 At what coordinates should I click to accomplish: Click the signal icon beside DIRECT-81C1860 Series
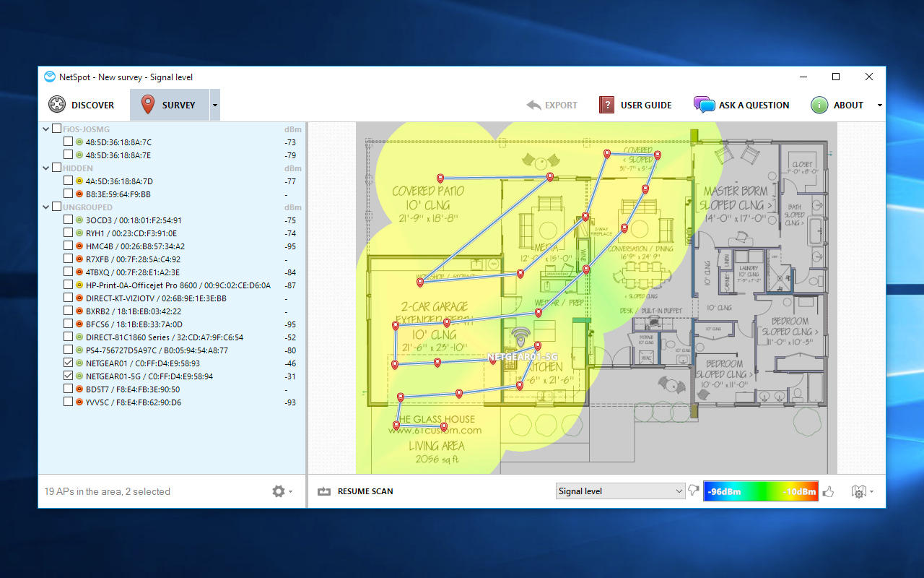(79, 337)
